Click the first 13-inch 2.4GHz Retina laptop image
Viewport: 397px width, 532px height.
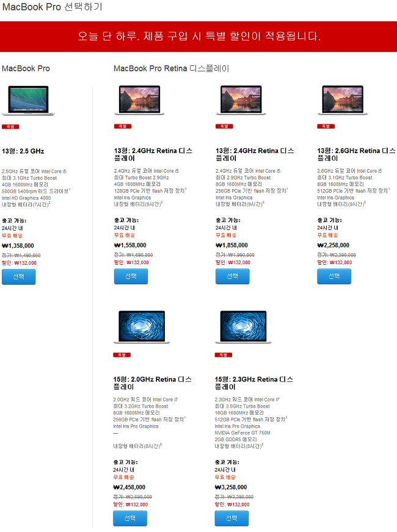coord(139,100)
